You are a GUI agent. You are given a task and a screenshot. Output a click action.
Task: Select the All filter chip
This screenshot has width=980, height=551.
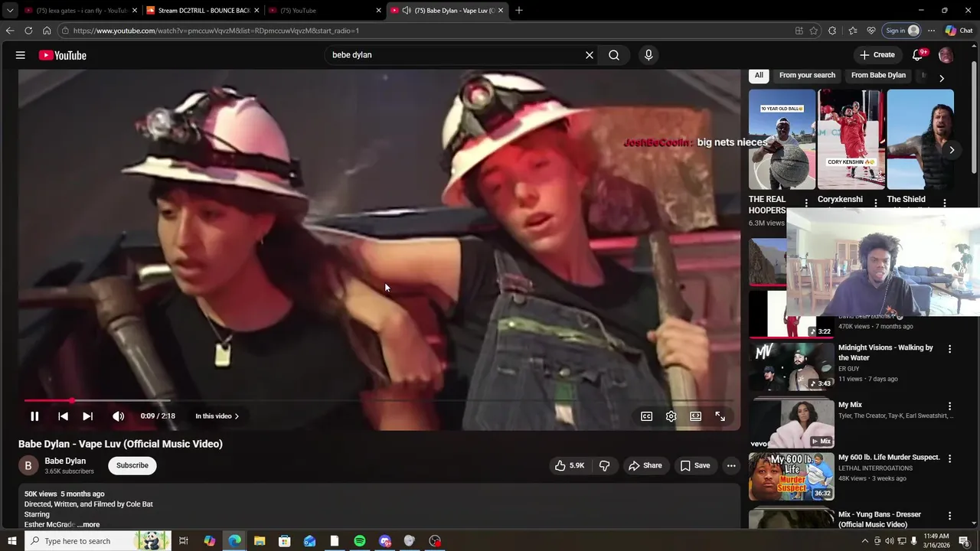pos(759,75)
